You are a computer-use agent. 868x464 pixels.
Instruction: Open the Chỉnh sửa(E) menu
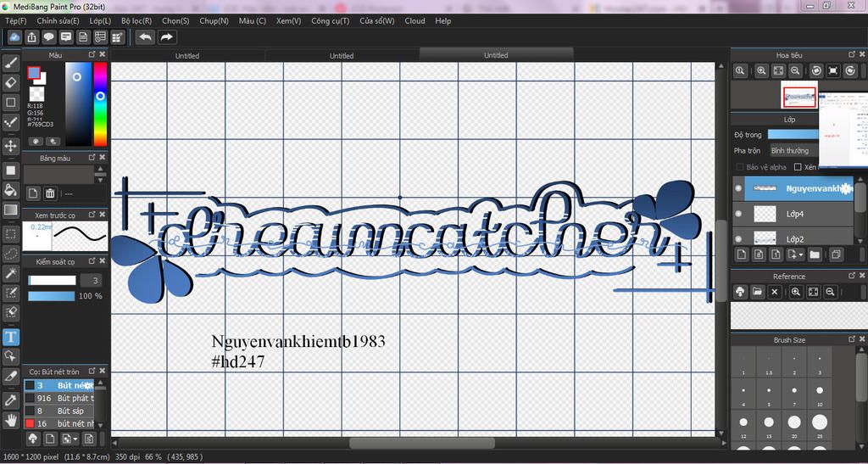tap(58, 21)
